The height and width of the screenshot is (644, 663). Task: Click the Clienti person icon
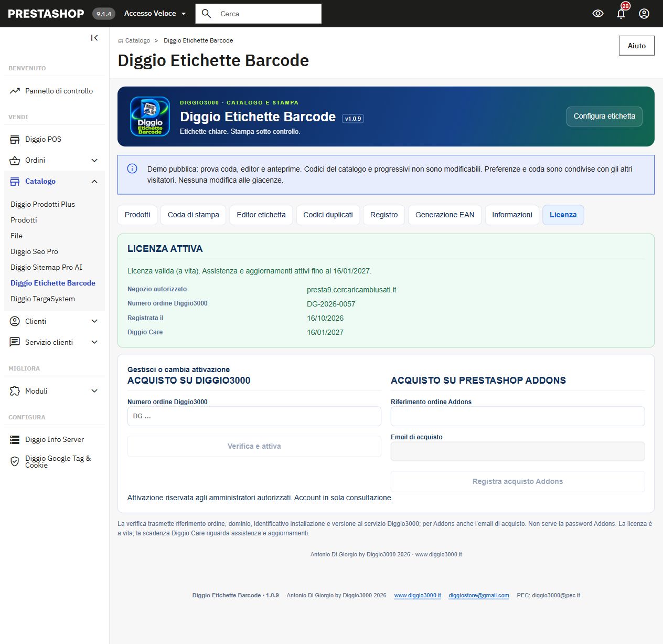point(15,321)
